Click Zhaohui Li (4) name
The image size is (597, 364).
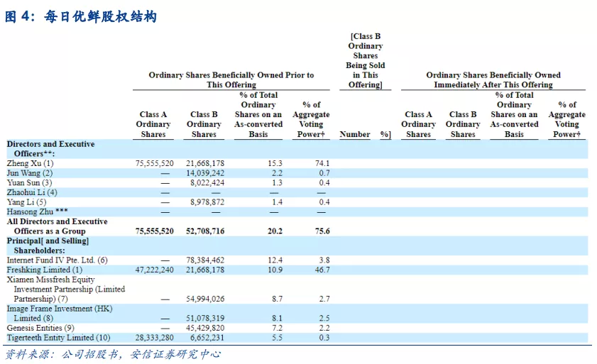[32, 192]
